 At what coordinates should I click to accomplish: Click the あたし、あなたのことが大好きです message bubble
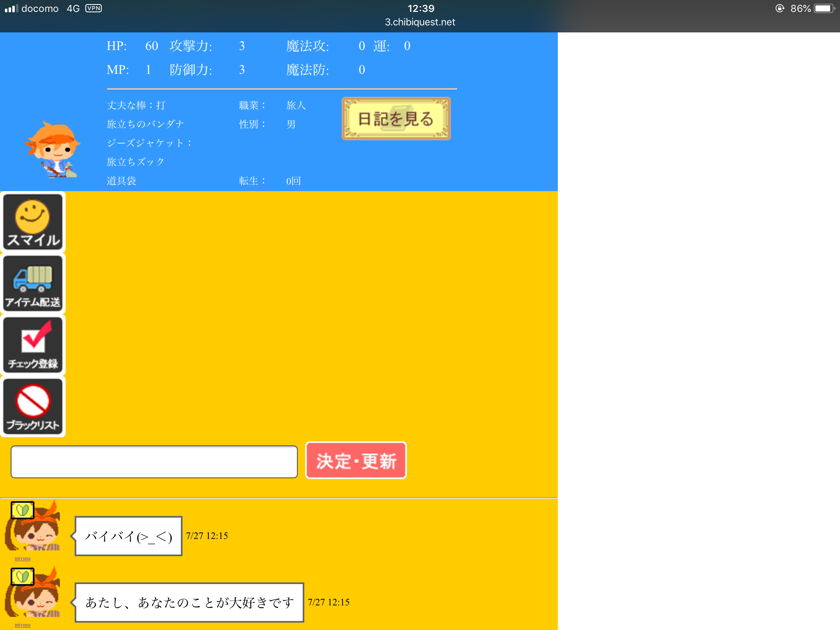[189, 603]
